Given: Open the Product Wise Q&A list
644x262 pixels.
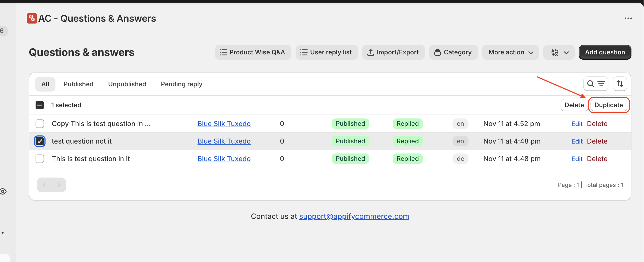Looking at the screenshot, I should (253, 52).
